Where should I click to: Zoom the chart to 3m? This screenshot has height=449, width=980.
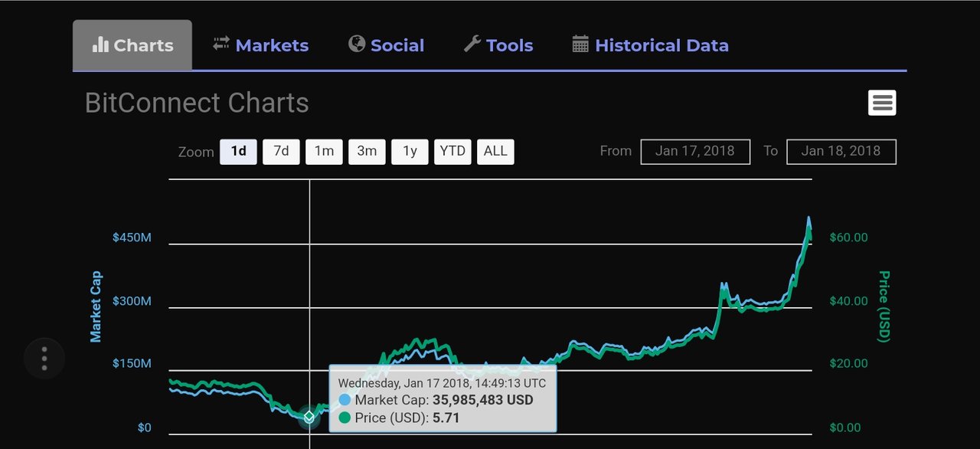click(367, 152)
